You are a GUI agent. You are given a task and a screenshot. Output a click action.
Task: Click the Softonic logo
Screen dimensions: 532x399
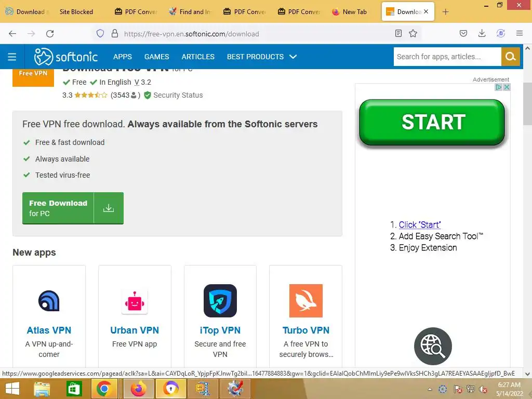pyautogui.click(x=66, y=57)
